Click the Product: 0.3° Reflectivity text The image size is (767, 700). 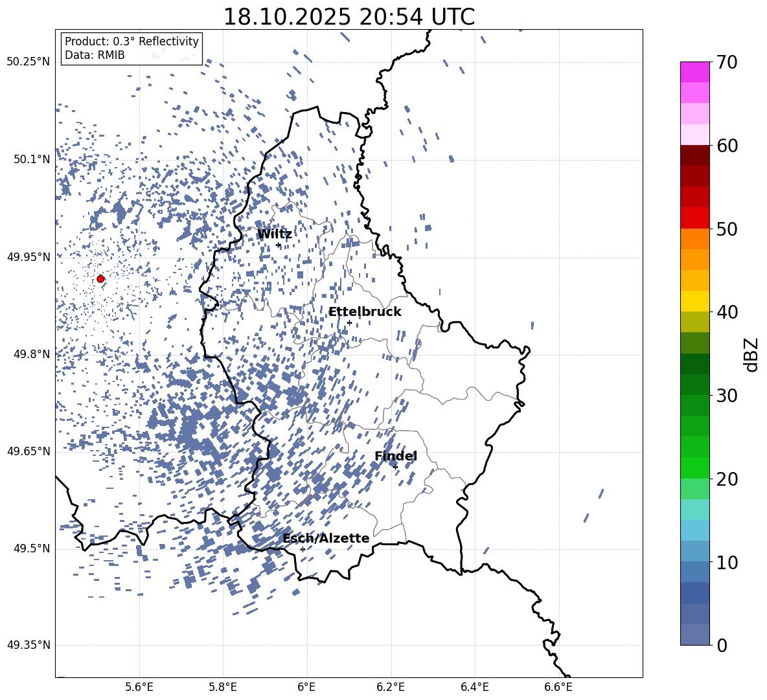[132, 41]
